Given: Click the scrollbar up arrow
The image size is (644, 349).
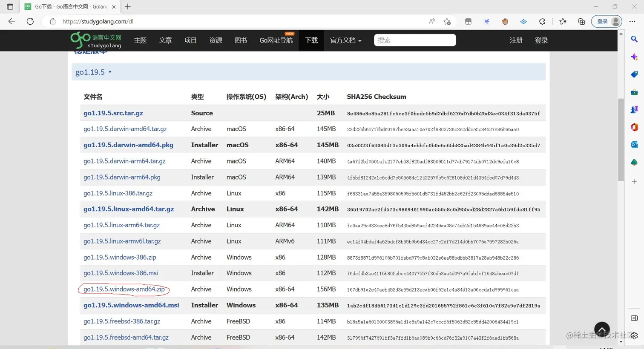Looking at the screenshot, I should (x=621, y=33).
